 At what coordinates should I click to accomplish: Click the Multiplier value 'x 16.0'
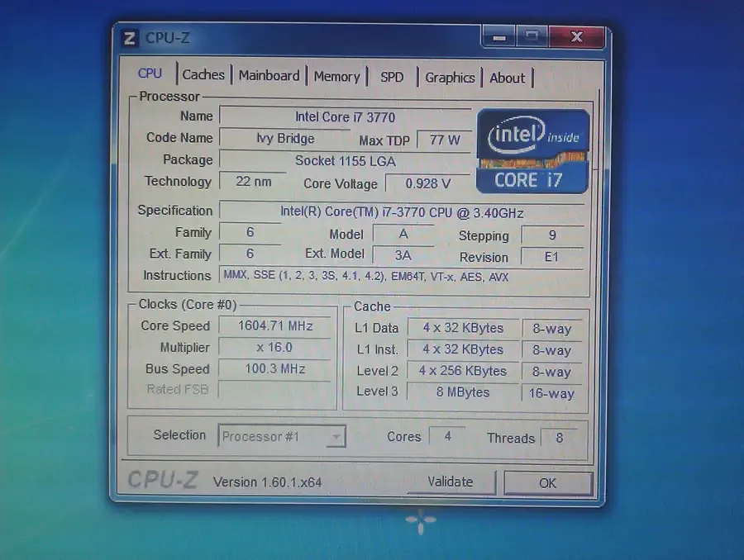pos(274,347)
